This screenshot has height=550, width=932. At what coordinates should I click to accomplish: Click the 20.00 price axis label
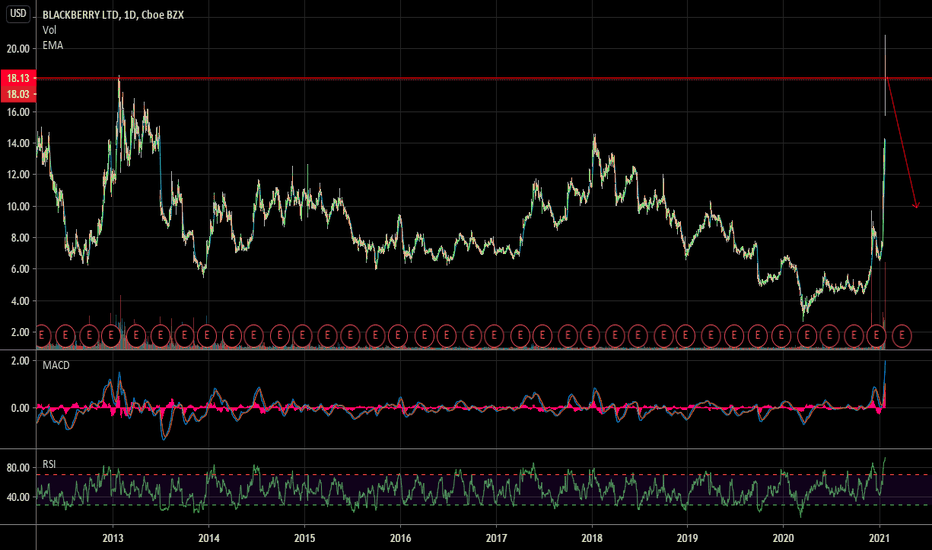[18, 49]
